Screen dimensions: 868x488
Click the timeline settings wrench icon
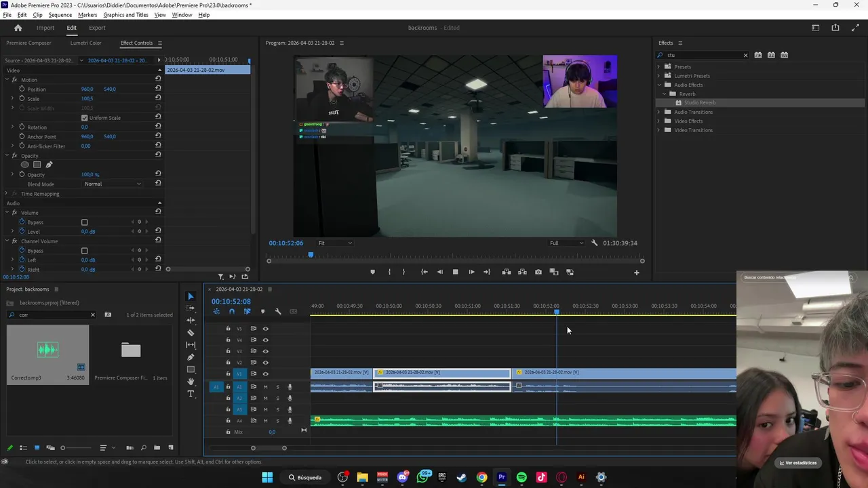click(x=278, y=312)
